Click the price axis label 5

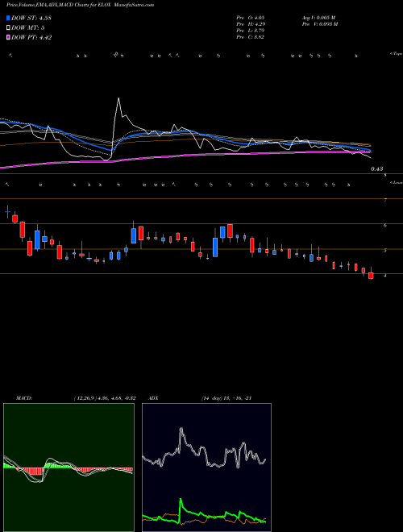coord(385,251)
